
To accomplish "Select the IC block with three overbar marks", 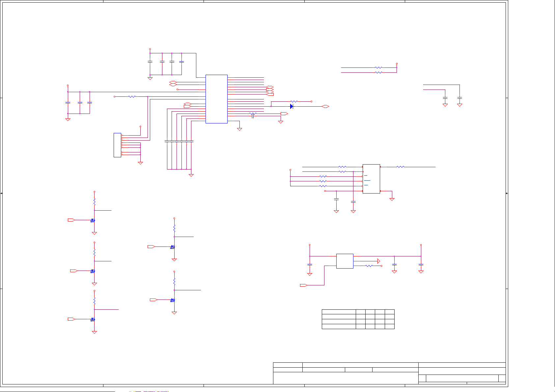I will [x=371, y=179].
